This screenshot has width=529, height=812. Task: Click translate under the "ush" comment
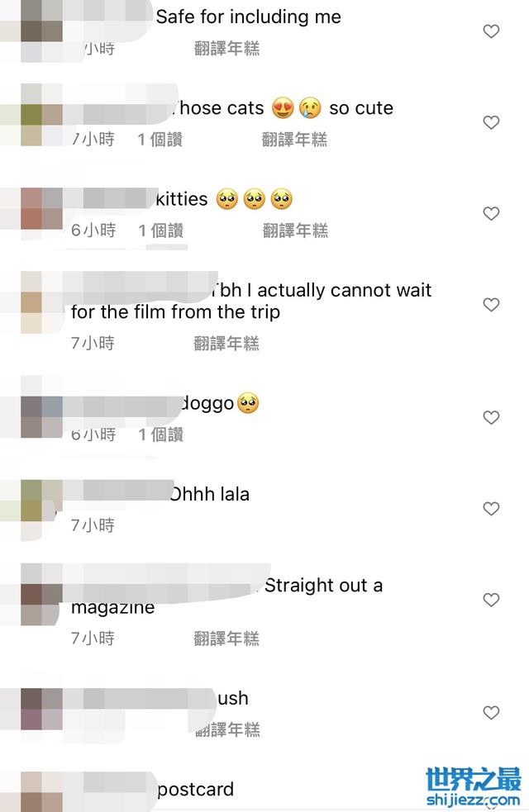[227, 729]
